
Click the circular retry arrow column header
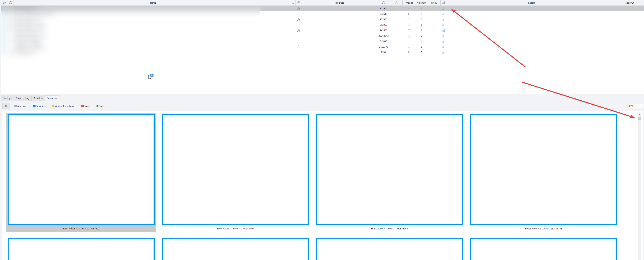[x=396, y=3]
